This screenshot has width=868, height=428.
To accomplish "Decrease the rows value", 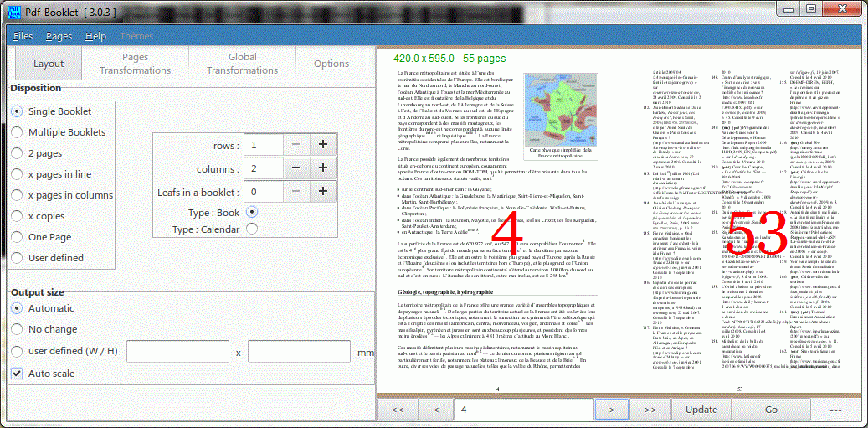I will (x=296, y=145).
